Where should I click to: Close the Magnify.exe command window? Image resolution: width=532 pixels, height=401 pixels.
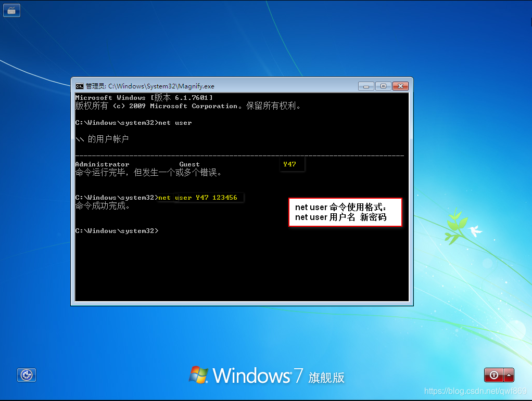tap(400, 86)
